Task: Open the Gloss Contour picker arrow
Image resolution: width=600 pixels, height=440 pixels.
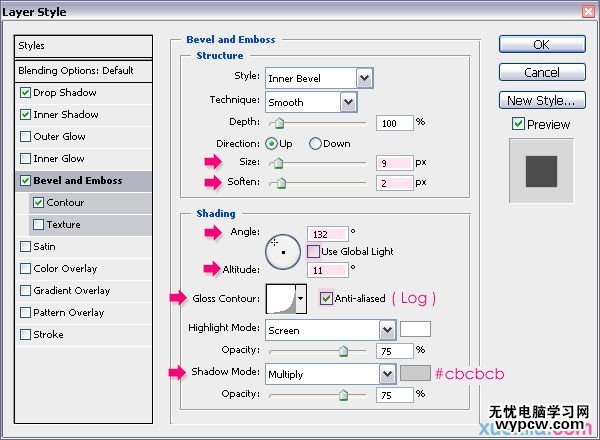Action: (301, 299)
